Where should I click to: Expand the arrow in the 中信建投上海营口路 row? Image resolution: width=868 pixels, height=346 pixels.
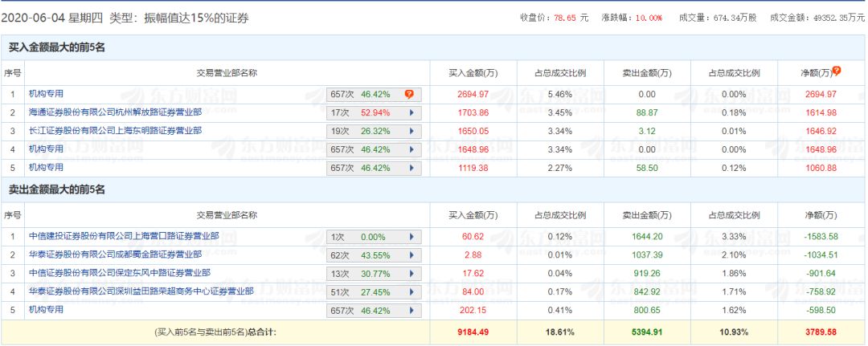411,237
